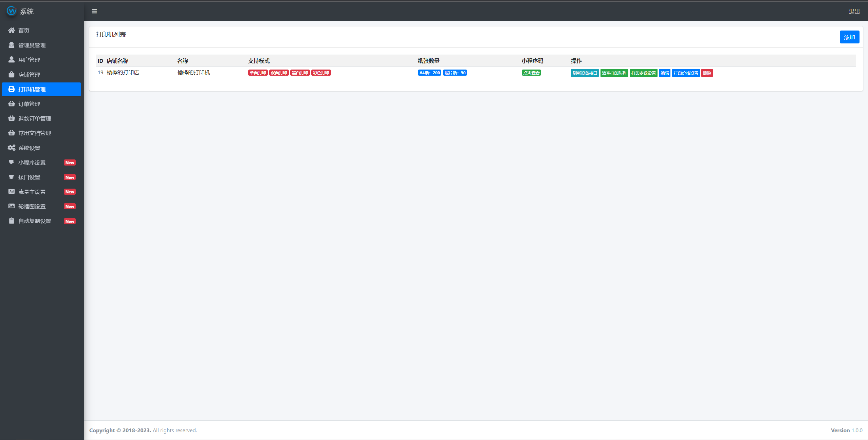Click the 纸张数量 column header
The image size is (868, 440).
(429, 61)
